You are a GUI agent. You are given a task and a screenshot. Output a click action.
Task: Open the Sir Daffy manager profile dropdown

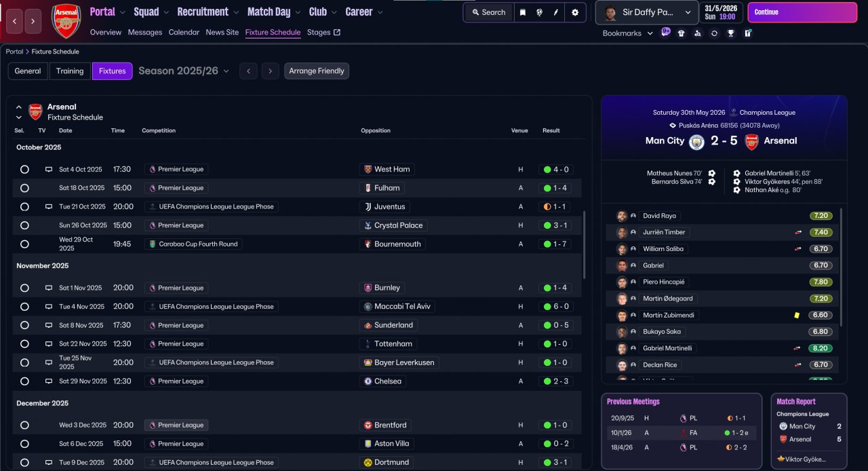[647, 12]
